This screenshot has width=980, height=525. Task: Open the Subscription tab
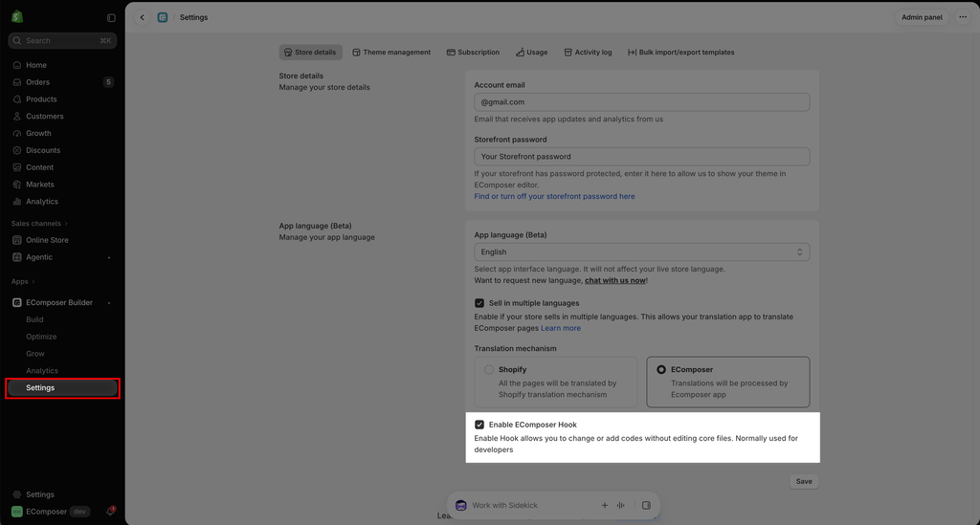coord(473,53)
